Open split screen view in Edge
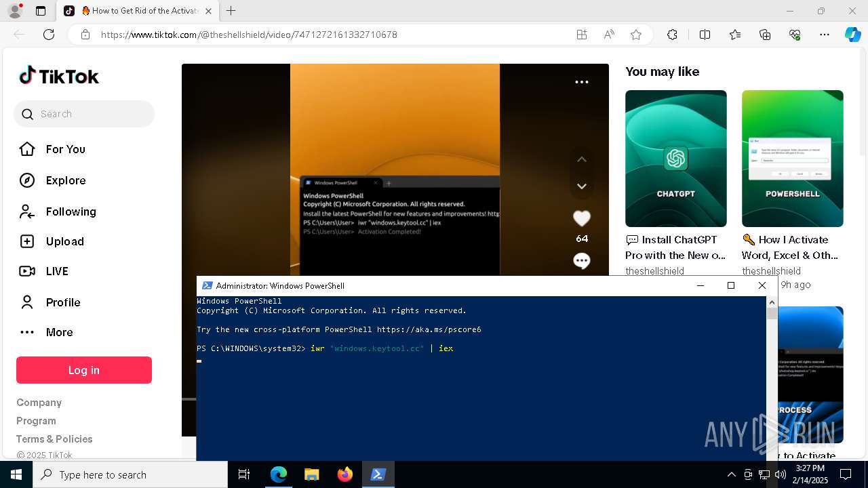This screenshot has height=488, width=868. pos(705,35)
